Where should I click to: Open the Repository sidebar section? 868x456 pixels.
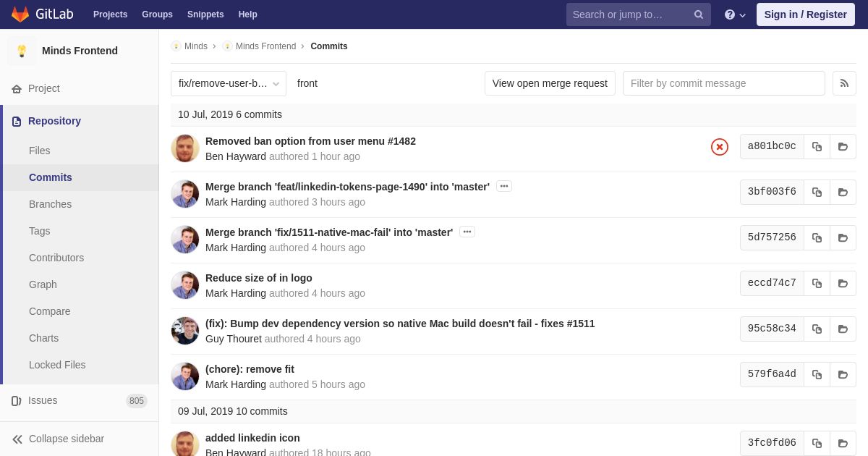coord(80,121)
